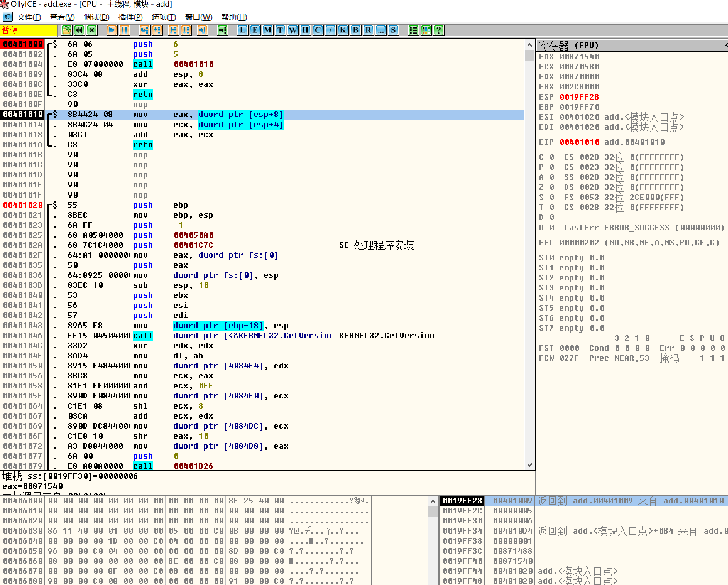
Task: Open the 查看(V) menu
Action: click(62, 17)
